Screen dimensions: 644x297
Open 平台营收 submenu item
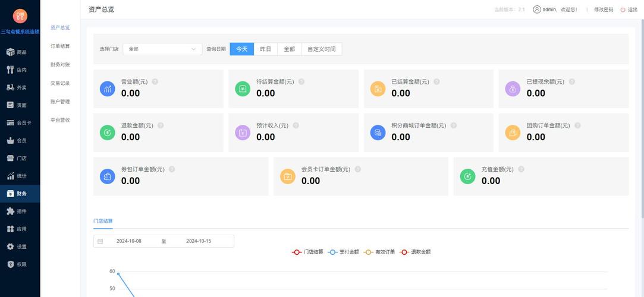(x=61, y=120)
